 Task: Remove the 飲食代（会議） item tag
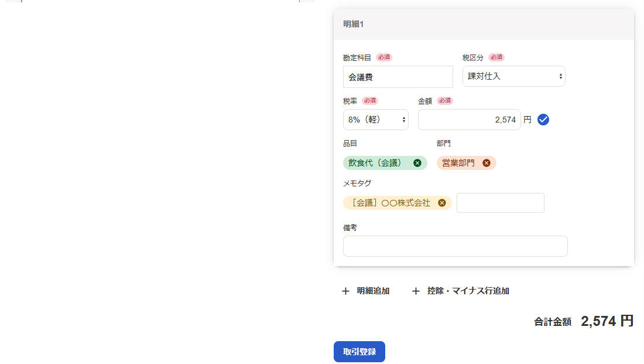coord(417,163)
